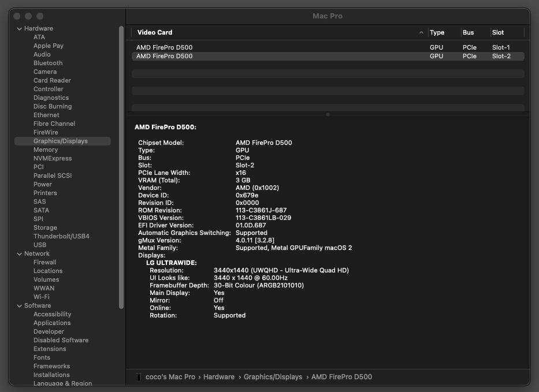
Task: Click the Device ID value 0x679e
Action: pos(247,195)
